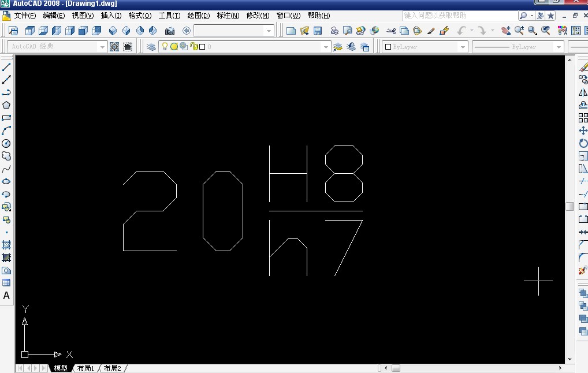Open the 修改(M) menu
The width and height of the screenshot is (588, 373).
(x=258, y=16)
